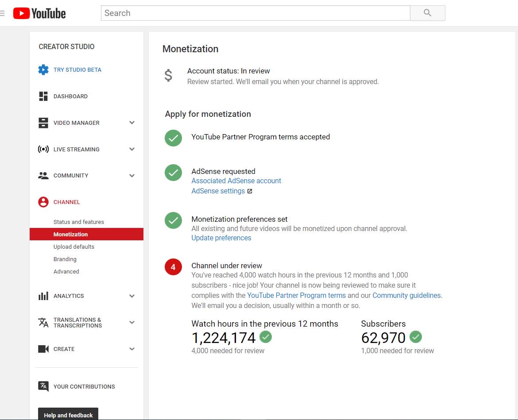Click checkmark beside Partner Program terms accepted
Screen dimensions: 518x420
(x=174, y=138)
